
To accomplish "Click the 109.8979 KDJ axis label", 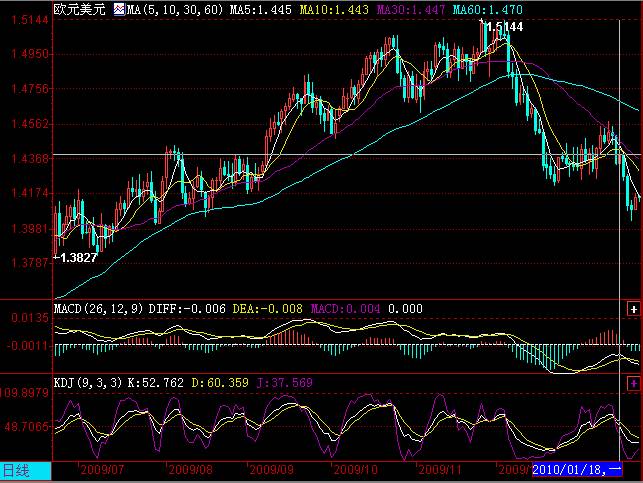I will [25, 393].
